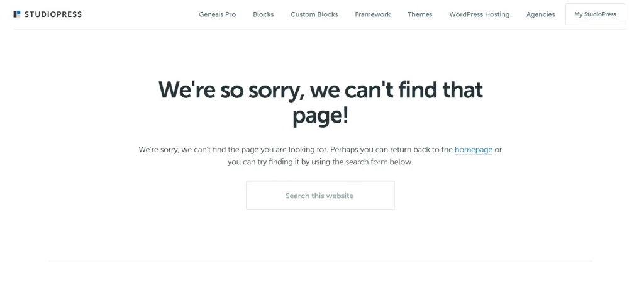Click the My StudioPress button
Screen dimensions: 644x283
[x=595, y=14]
